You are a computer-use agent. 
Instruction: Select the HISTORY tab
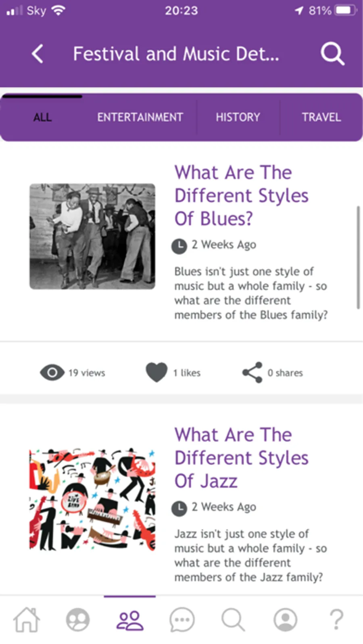tap(238, 117)
